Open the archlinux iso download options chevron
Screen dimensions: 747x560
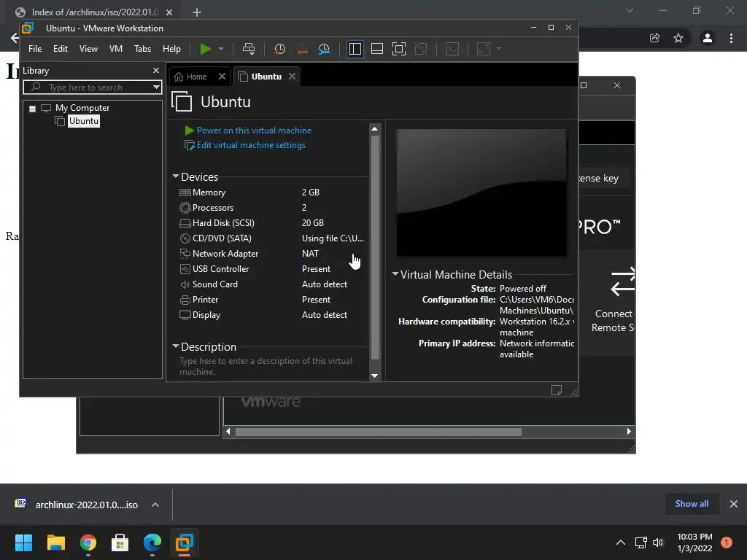[x=155, y=505]
